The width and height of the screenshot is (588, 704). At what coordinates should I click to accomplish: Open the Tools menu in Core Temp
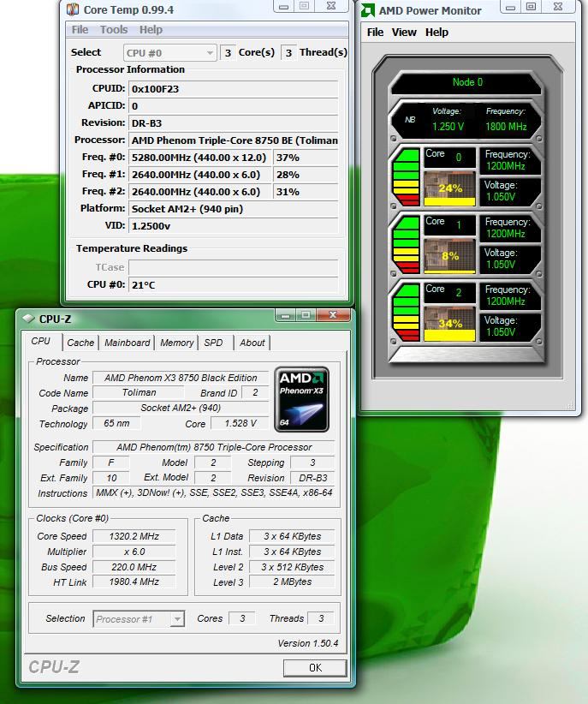click(x=114, y=30)
